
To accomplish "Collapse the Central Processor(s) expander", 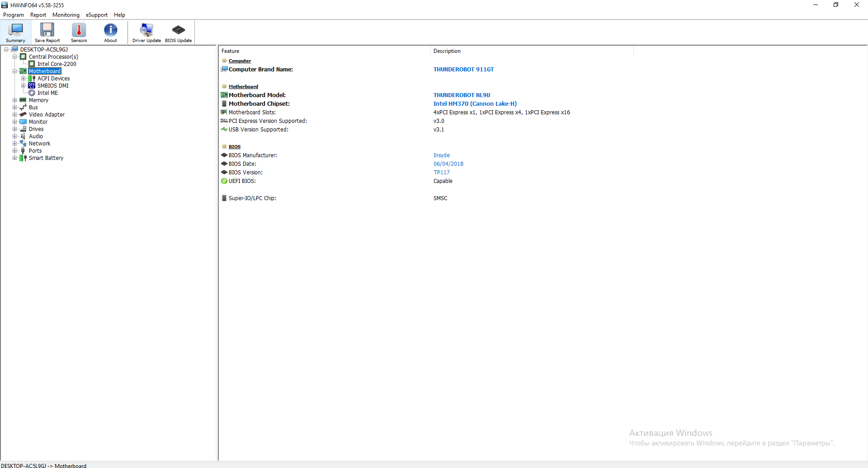I will pos(15,57).
